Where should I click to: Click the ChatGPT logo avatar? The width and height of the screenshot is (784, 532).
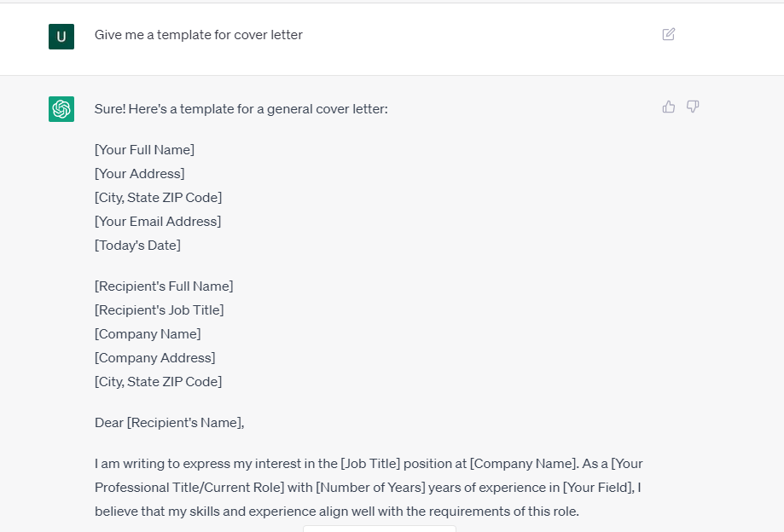61,109
